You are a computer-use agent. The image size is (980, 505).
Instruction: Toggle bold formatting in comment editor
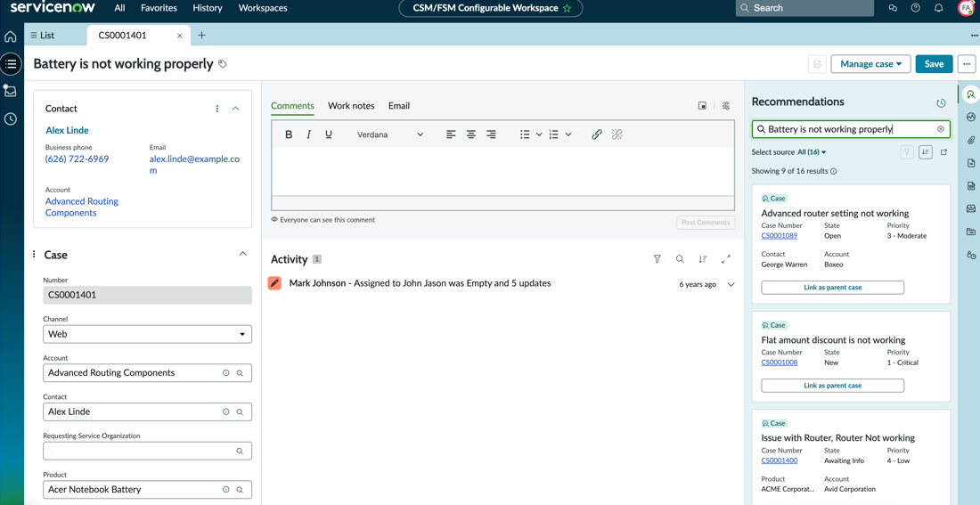tap(289, 134)
